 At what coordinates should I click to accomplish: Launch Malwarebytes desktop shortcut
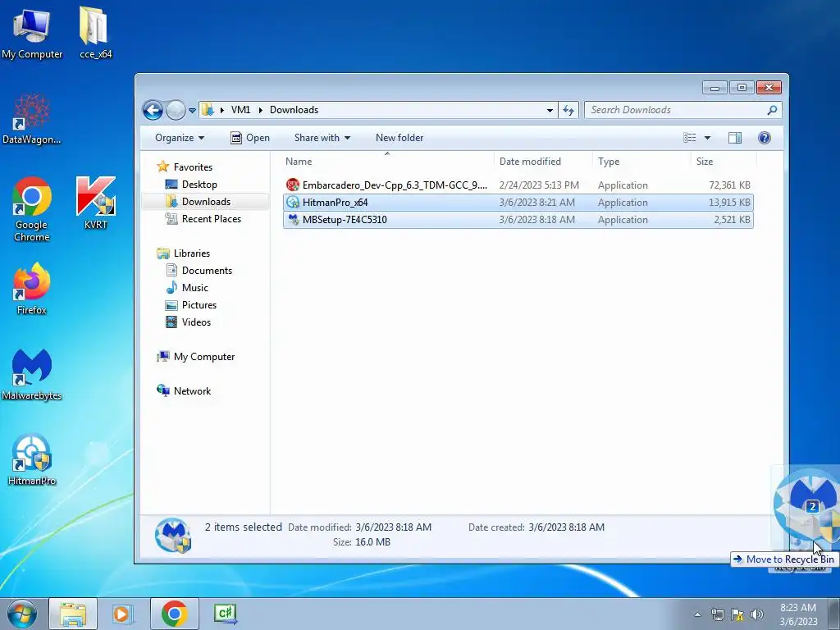tap(32, 374)
